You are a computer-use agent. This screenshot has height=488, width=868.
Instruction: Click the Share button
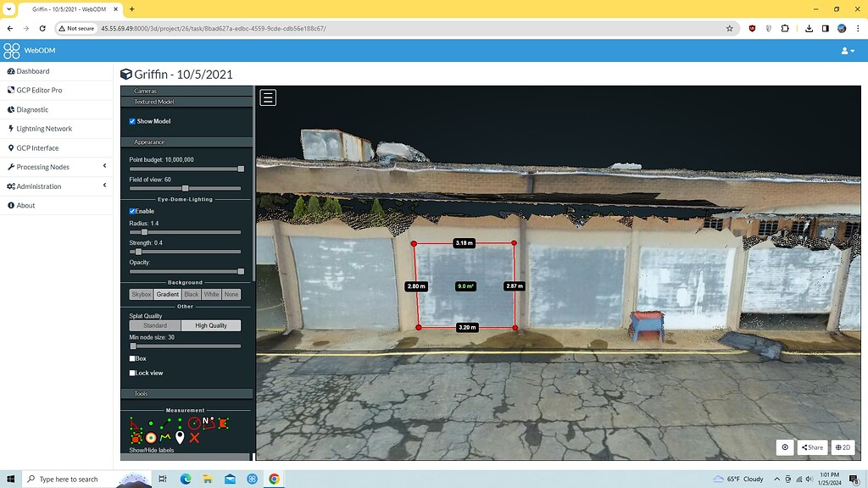[x=812, y=447]
